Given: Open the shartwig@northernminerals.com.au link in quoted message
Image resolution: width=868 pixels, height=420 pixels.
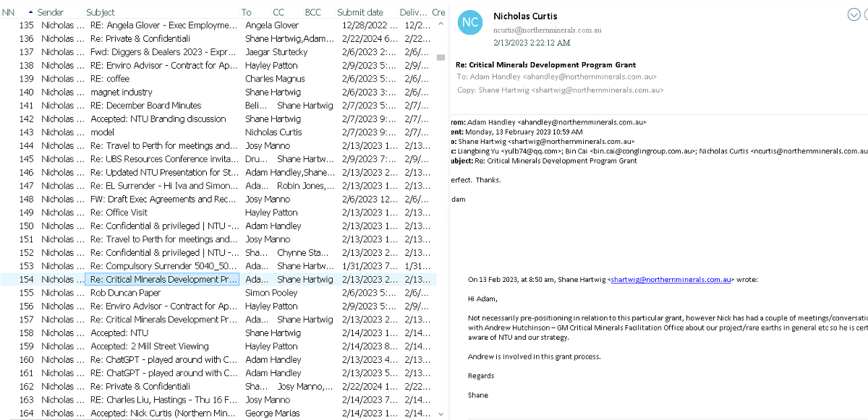Looking at the screenshot, I should (x=672, y=279).
